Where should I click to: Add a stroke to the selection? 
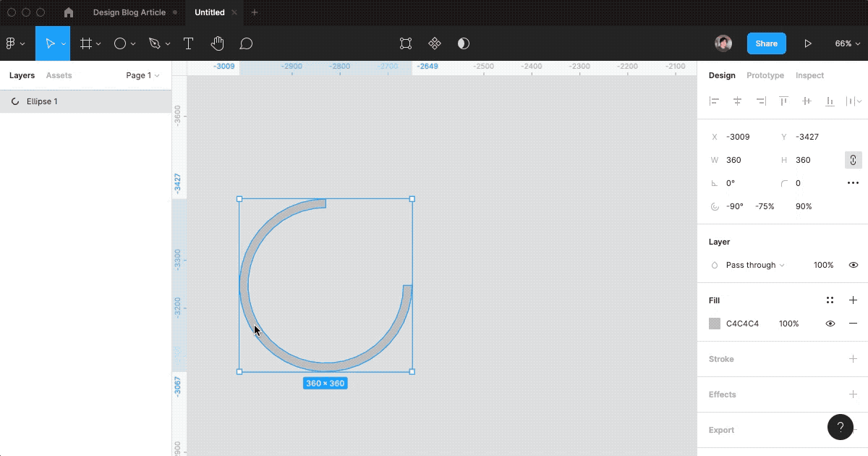click(853, 359)
